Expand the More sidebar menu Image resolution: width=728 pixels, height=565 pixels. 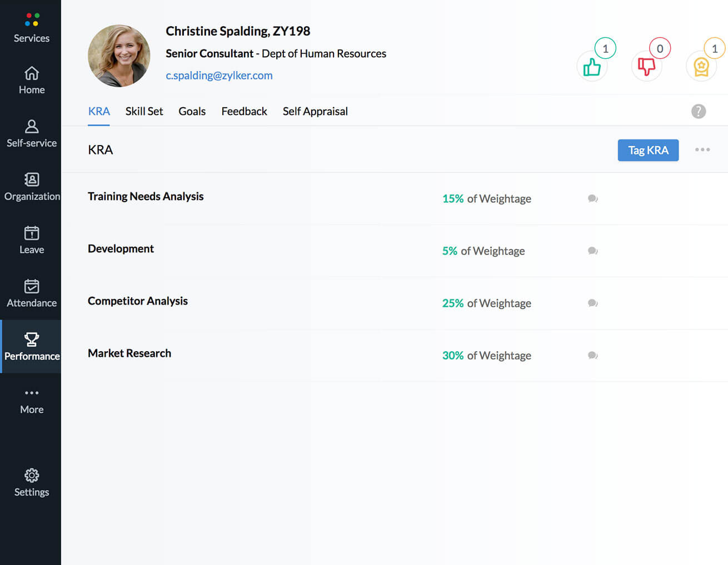(32, 401)
